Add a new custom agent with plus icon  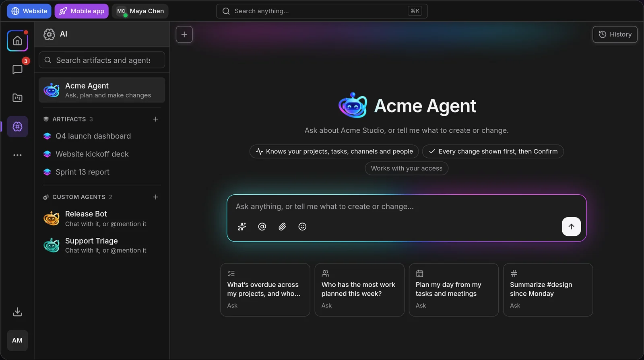(x=156, y=197)
